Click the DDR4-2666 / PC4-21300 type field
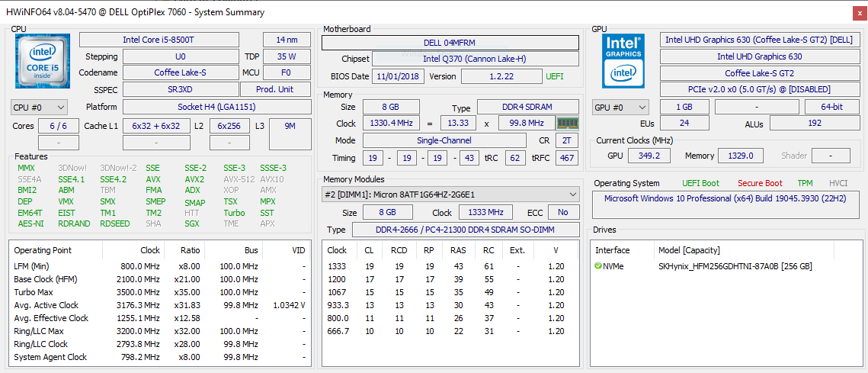The height and width of the screenshot is (373, 868). coord(466,230)
